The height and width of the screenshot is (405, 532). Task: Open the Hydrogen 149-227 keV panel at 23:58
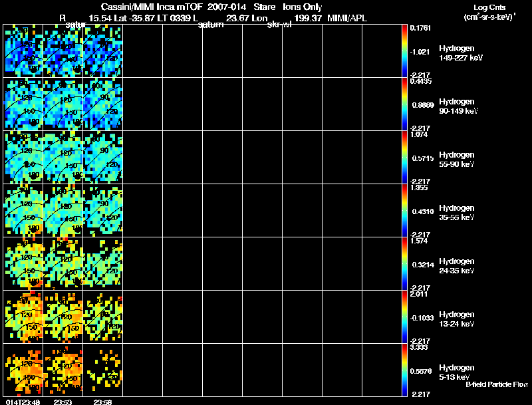(x=103, y=51)
